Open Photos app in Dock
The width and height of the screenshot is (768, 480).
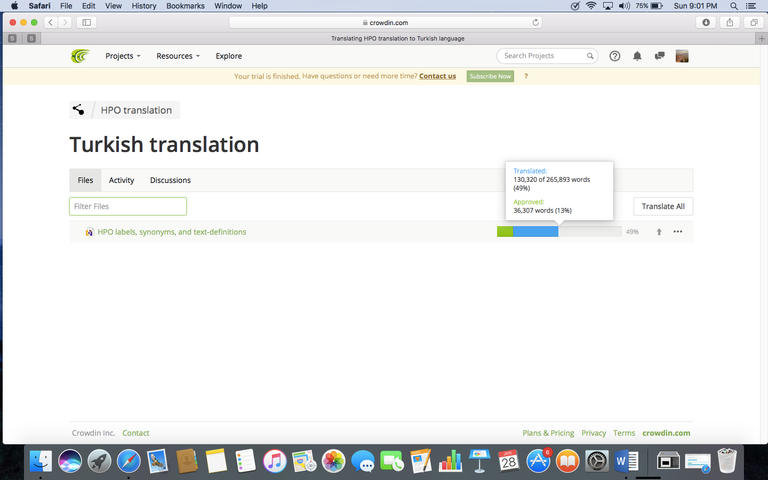(x=334, y=461)
